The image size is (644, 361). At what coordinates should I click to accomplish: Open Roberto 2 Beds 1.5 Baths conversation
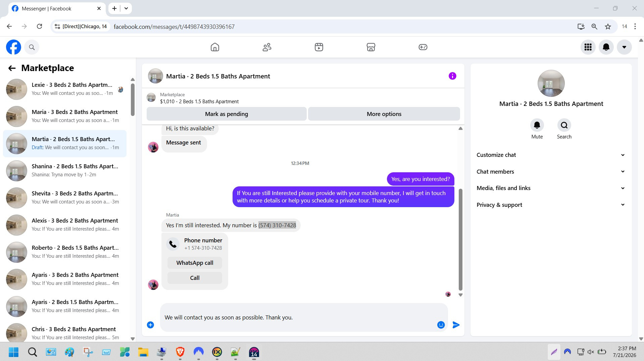(x=65, y=252)
